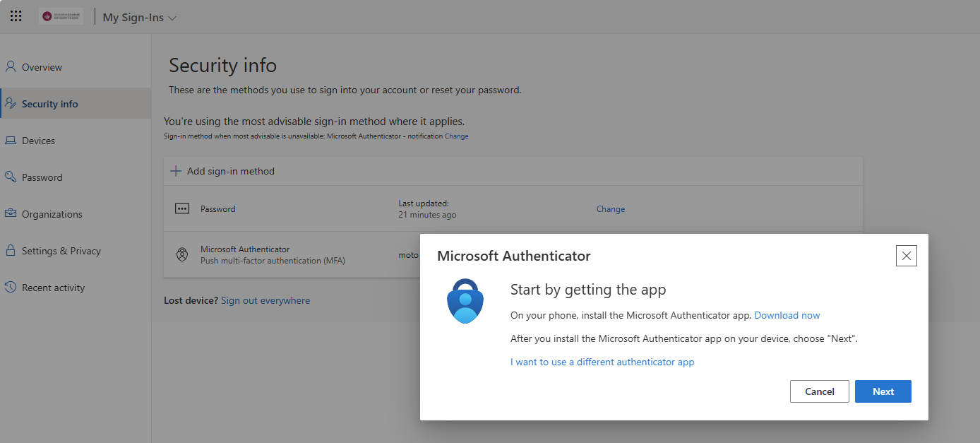The height and width of the screenshot is (443, 980).
Task: Click the Settings & Privacy lock icon
Action: [x=11, y=251]
